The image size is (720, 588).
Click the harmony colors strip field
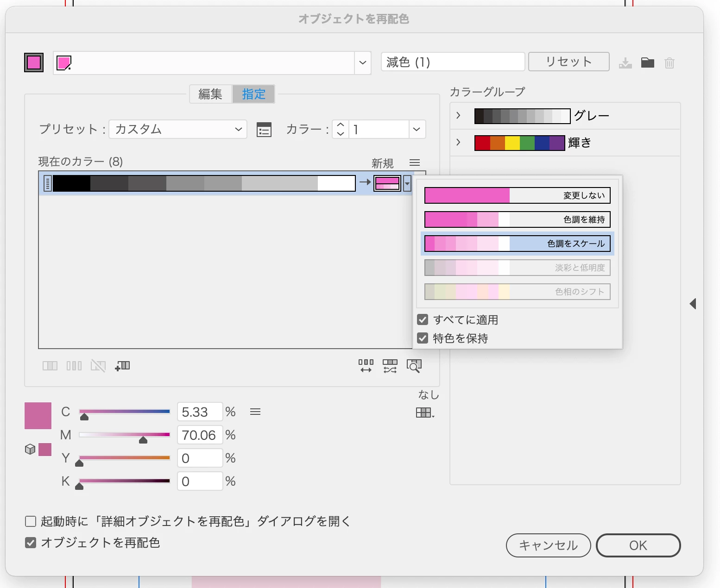[204, 63]
